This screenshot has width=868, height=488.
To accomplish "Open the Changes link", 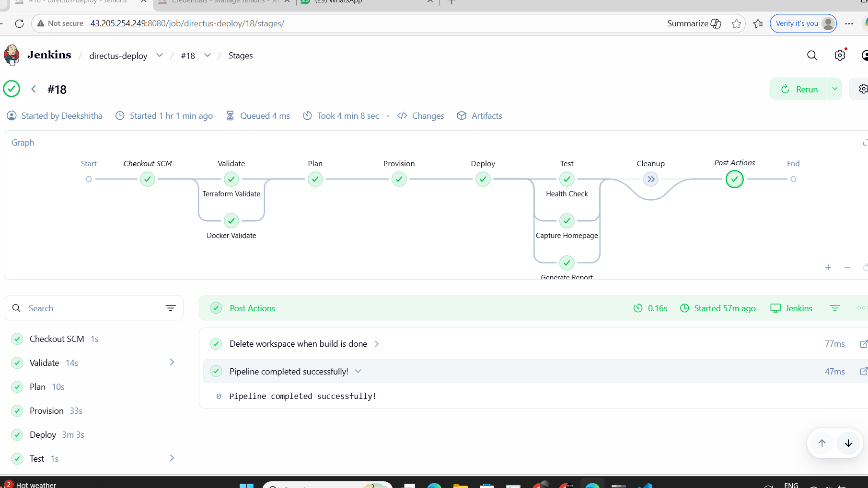I will pos(428,116).
